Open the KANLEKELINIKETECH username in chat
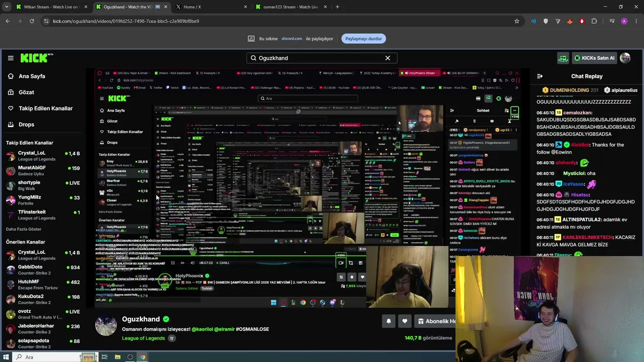Image resolution: width=644 pixels, height=362 pixels. click(588, 237)
